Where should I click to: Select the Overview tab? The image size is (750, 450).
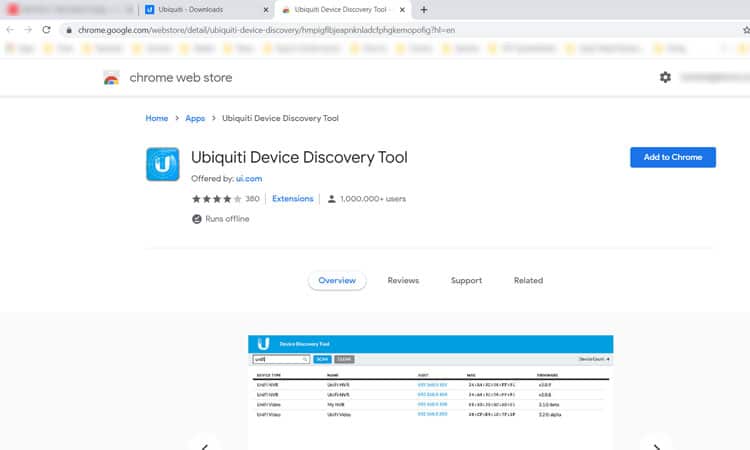[x=337, y=281]
